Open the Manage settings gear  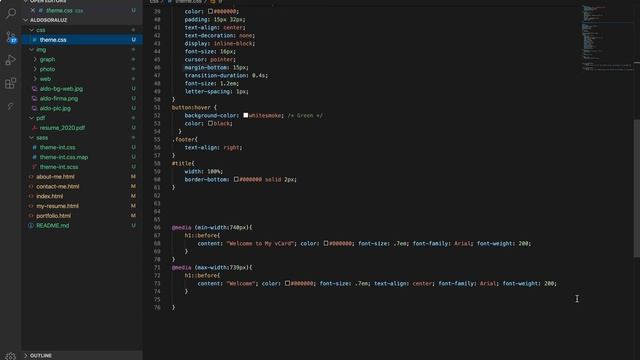point(11,356)
